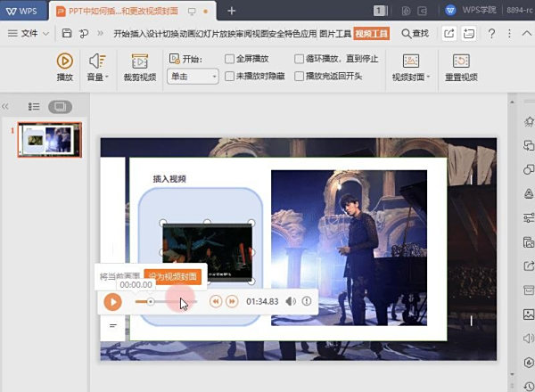Click the number 1 badge in the title bar
The width and height of the screenshot is (535, 392).
pos(379,11)
